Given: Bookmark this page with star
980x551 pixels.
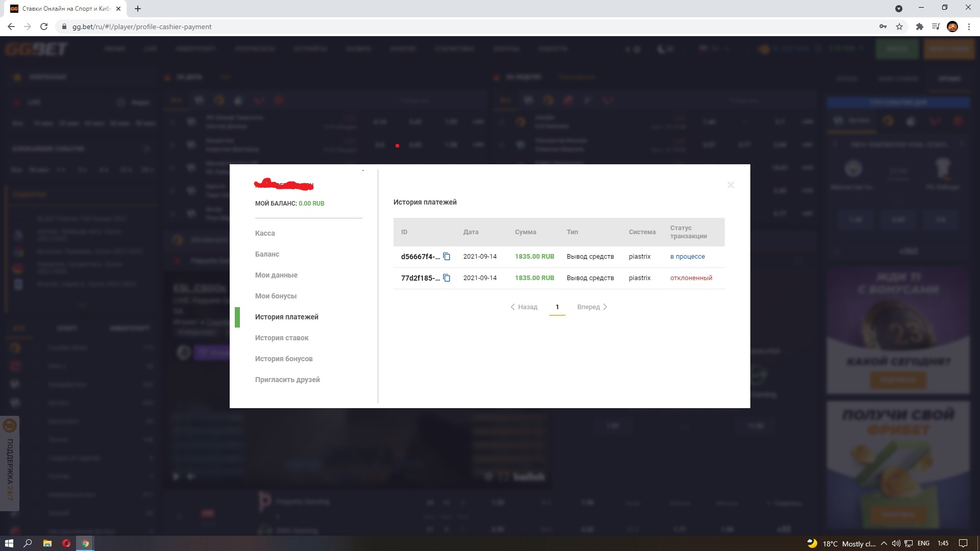Looking at the screenshot, I should click(899, 27).
